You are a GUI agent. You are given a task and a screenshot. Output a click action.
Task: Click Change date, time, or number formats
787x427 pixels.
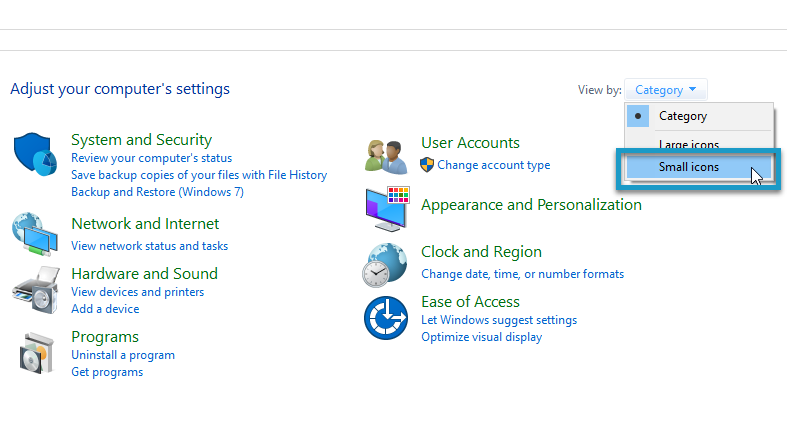pyautogui.click(x=522, y=274)
